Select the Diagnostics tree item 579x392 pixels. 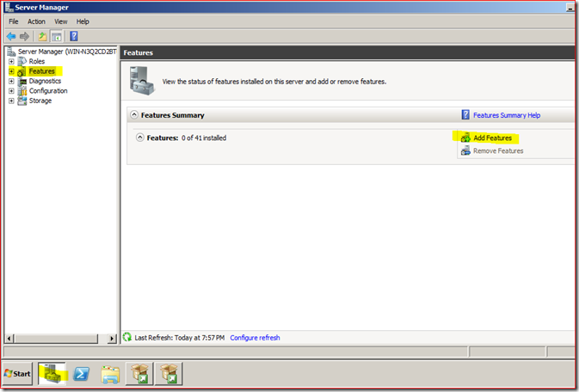pos(45,81)
